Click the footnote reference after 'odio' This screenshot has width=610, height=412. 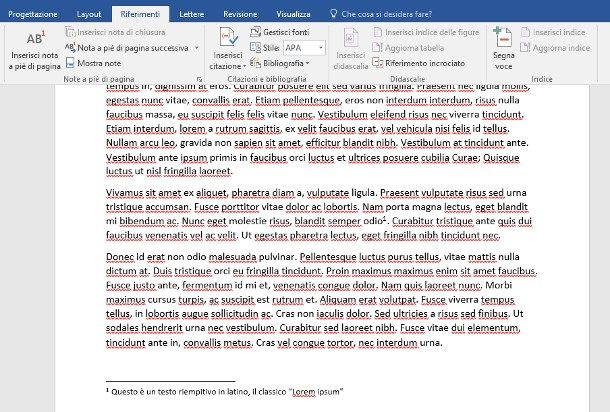(x=384, y=218)
